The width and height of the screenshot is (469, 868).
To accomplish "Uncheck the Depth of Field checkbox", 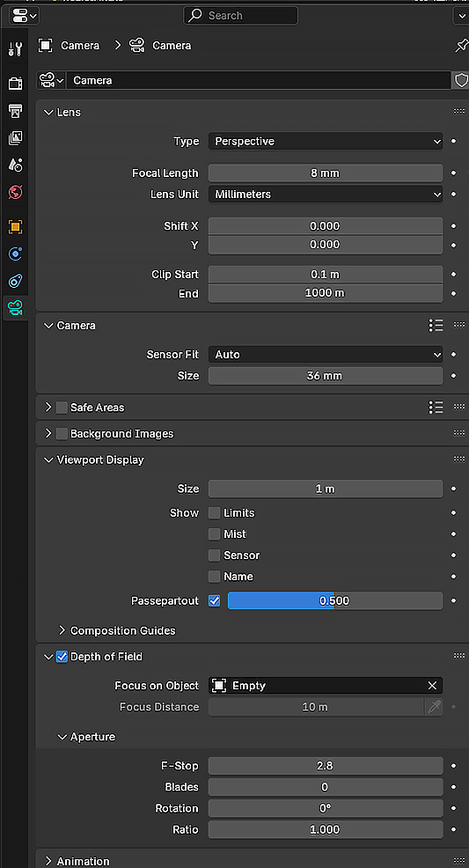I will point(62,657).
